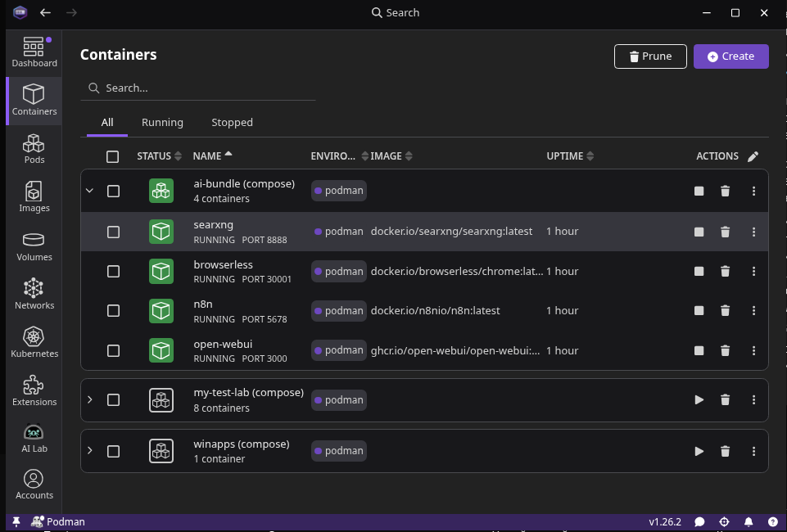Go back with the left arrow
The width and height of the screenshot is (787, 532).
46,12
